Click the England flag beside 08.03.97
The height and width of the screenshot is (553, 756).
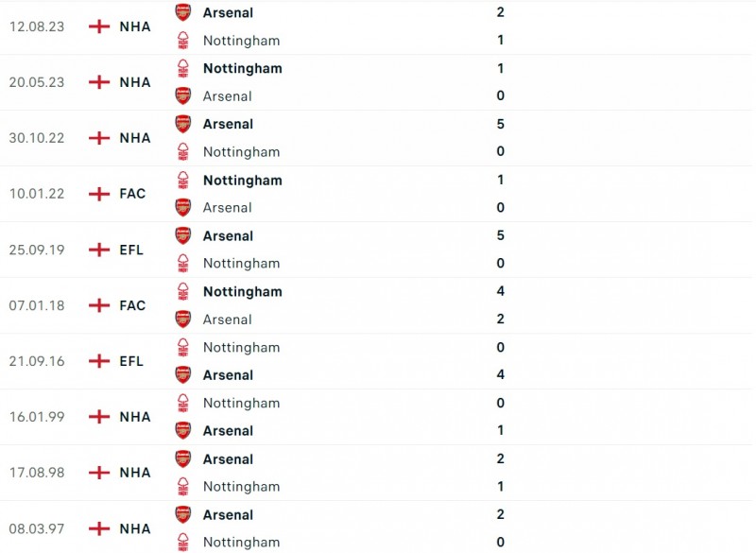click(99, 528)
